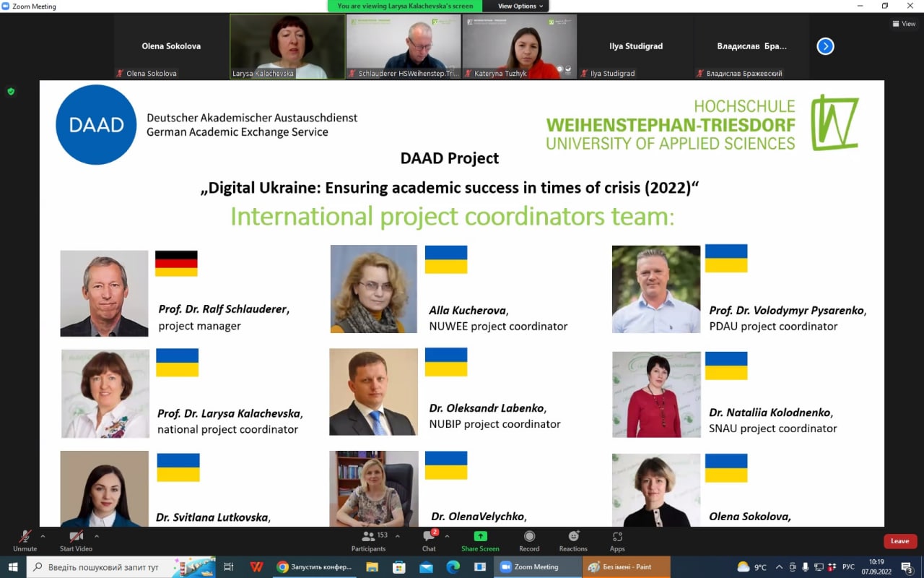Open the Zoom Apps panel
The image size is (924, 578).
(x=617, y=540)
